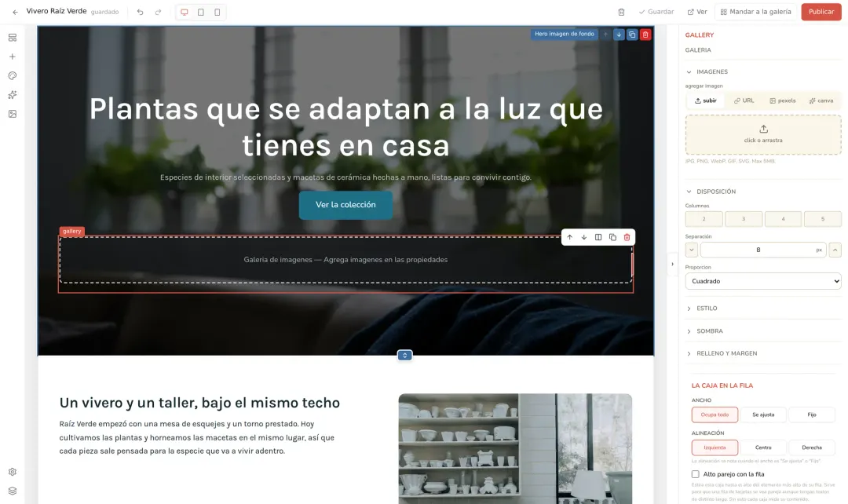Open settings gear in left sidebar
848x504 pixels.
[13, 472]
